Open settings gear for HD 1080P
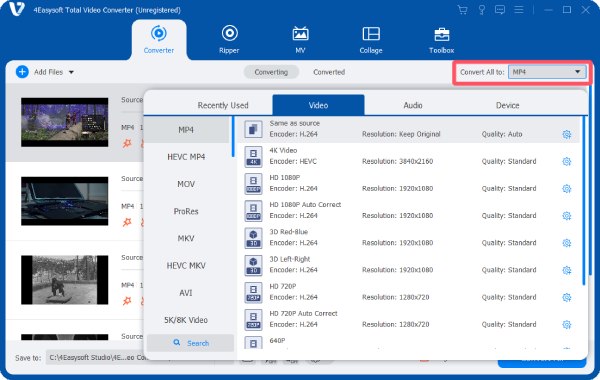 [567, 189]
